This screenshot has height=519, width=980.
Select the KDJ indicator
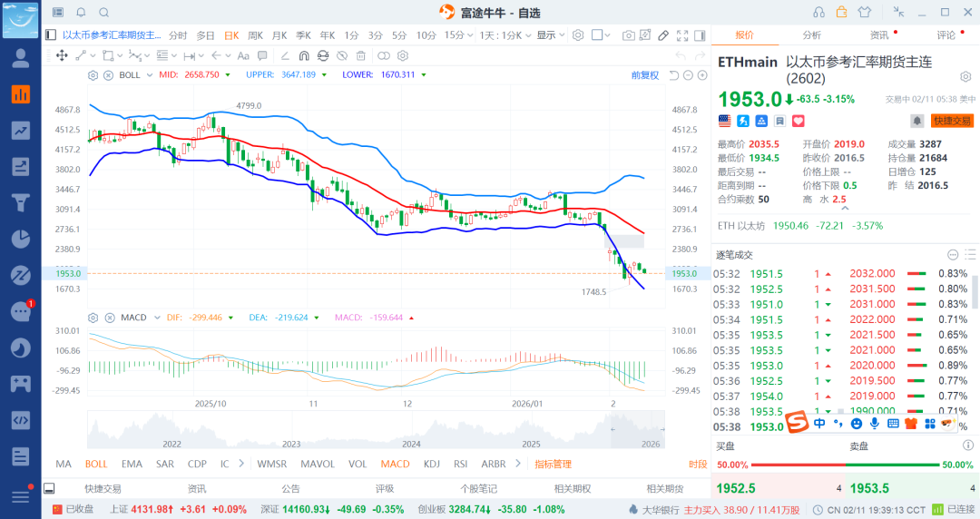click(431, 464)
